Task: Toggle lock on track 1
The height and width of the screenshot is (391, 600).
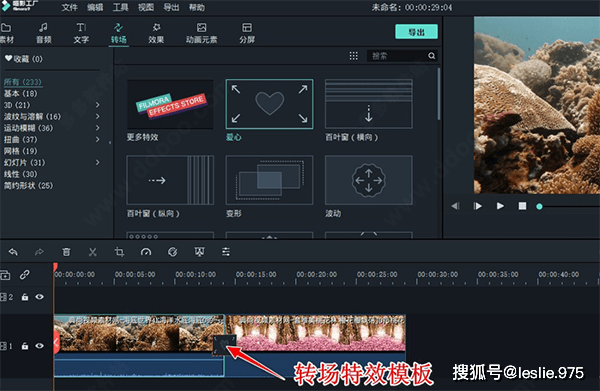Action: [25, 346]
